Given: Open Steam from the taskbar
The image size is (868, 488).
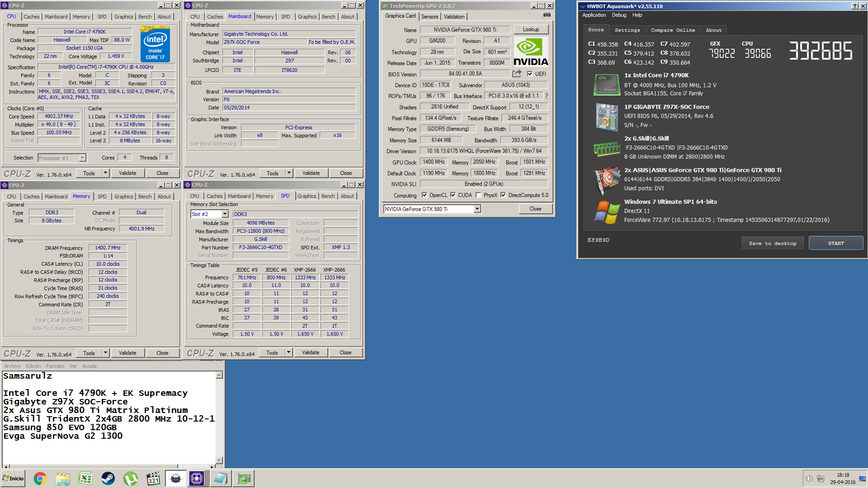Looking at the screenshot, I should [x=108, y=479].
